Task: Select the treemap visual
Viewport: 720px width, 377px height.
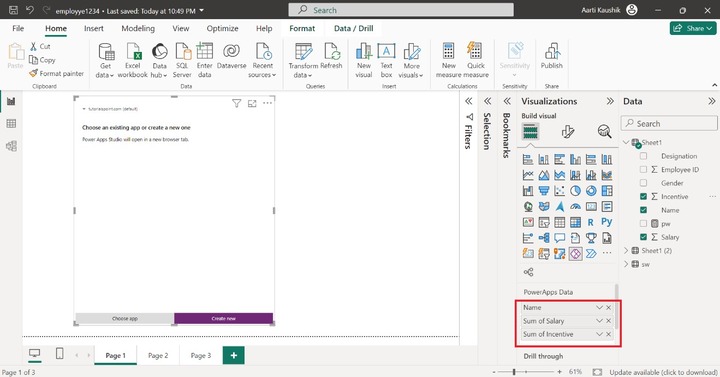Action: 607,191
